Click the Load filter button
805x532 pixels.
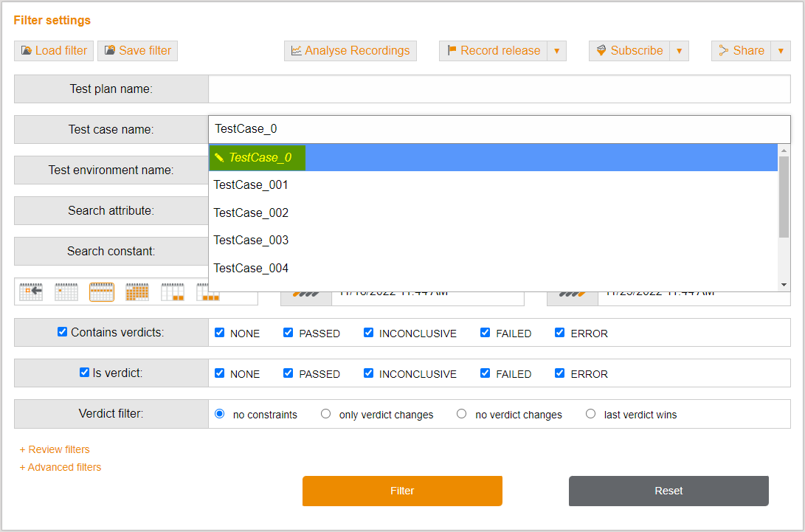54,51
